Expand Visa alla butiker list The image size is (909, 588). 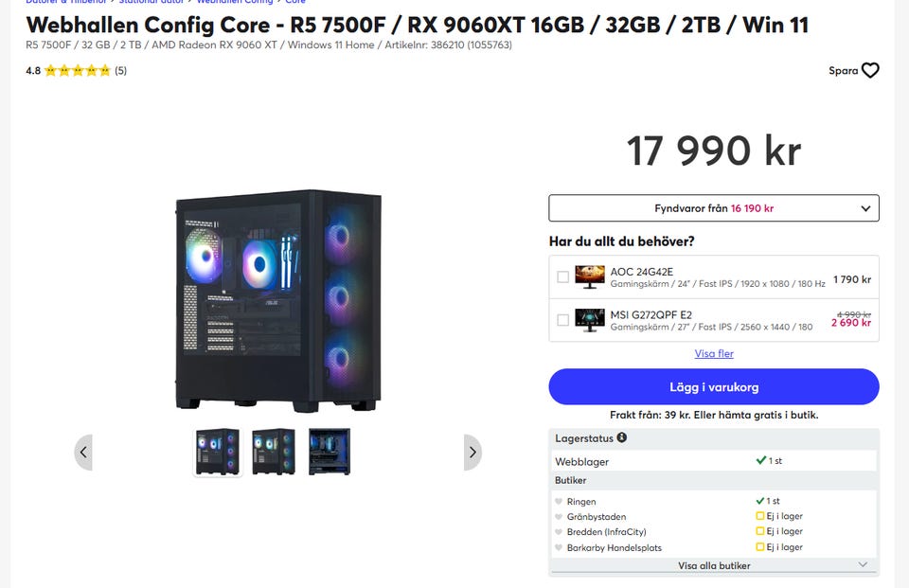tap(714, 565)
